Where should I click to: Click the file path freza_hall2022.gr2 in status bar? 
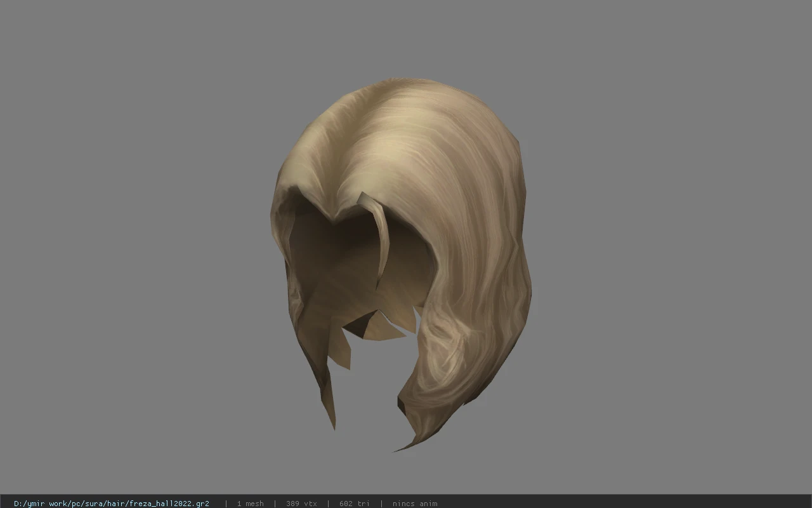(x=112, y=504)
